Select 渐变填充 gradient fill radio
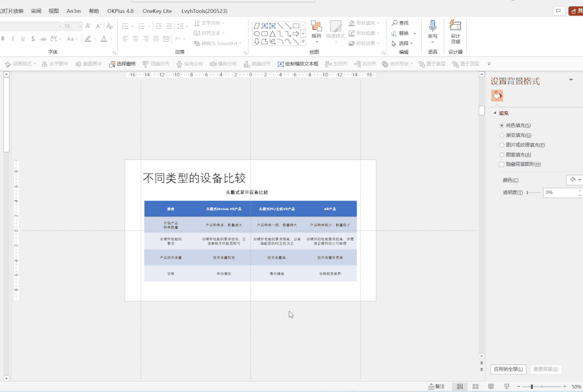Image resolution: width=583 pixels, height=392 pixels. click(501, 135)
